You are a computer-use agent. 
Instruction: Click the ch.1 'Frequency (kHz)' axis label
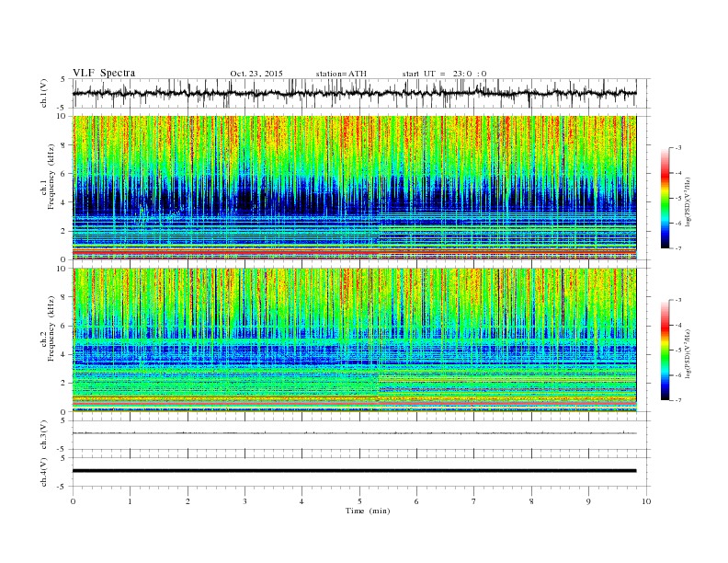click(51, 177)
